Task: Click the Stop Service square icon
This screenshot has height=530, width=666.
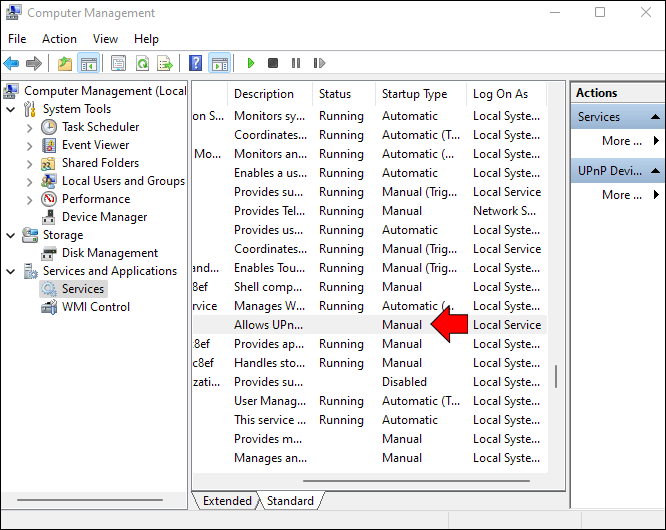Action: pyautogui.click(x=273, y=63)
